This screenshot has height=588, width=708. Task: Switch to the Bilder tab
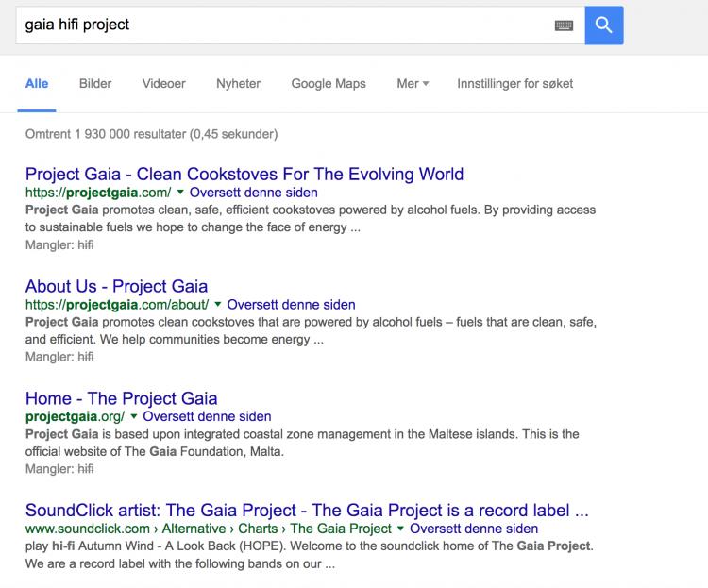coord(95,84)
